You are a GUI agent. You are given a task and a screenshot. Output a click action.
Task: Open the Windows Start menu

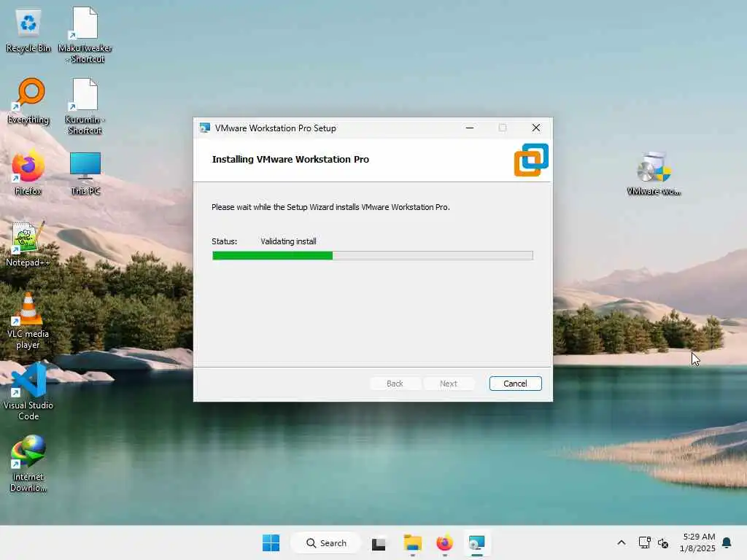(x=271, y=542)
